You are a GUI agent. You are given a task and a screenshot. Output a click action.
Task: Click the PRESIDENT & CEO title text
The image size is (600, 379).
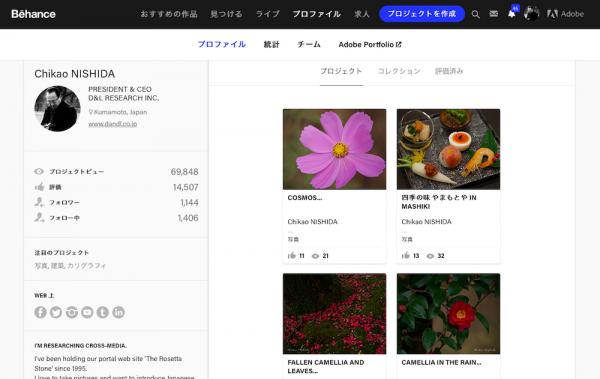[120, 89]
